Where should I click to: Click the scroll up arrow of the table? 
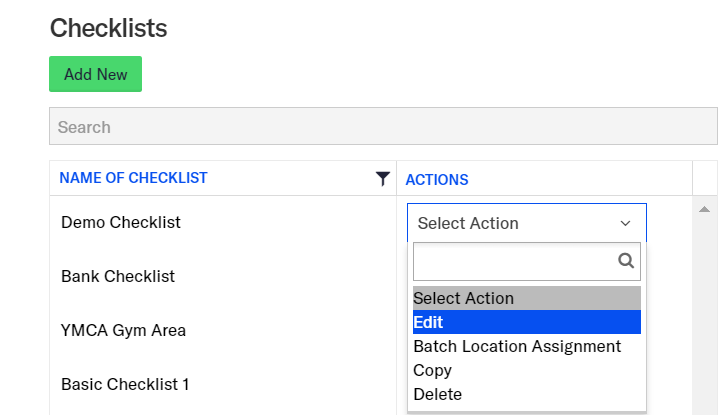point(704,210)
